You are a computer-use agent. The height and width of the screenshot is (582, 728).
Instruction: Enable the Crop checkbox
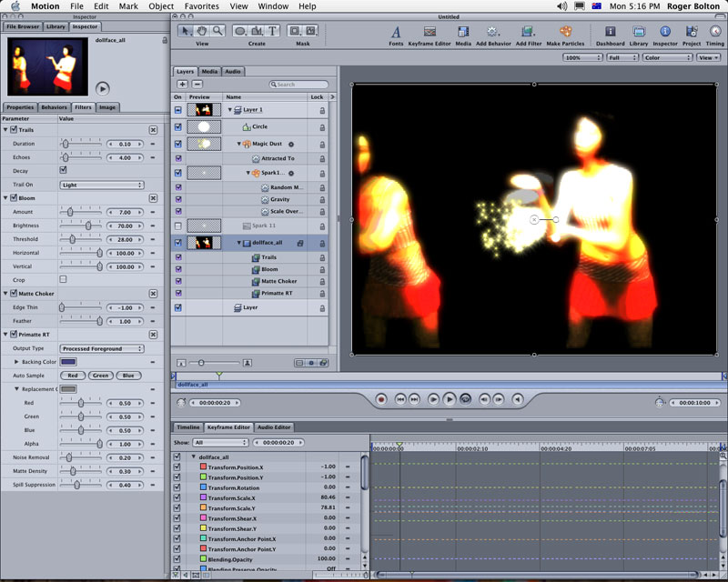[63, 279]
